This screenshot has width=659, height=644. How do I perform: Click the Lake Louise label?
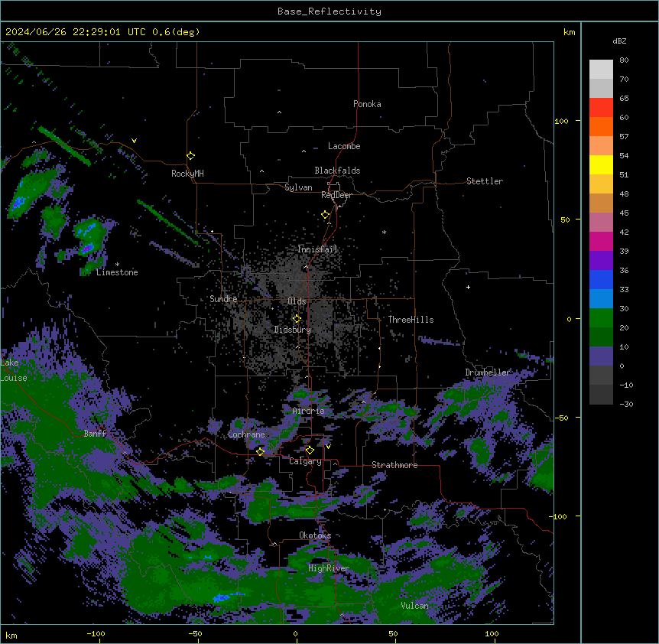14,370
